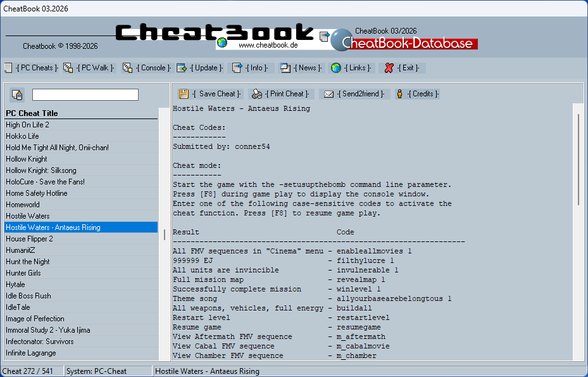Save the cheat with the floppy disk icon
The height and width of the screenshot is (377, 588).
tap(184, 93)
